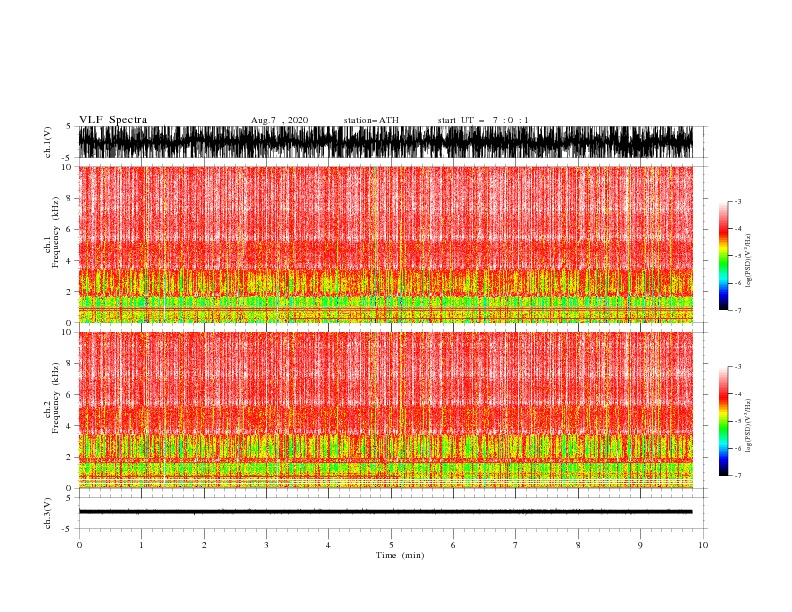Viewport: 792px width, 612px height.
Task: Click the '-7' label on lower colorbar
Action: [738, 476]
